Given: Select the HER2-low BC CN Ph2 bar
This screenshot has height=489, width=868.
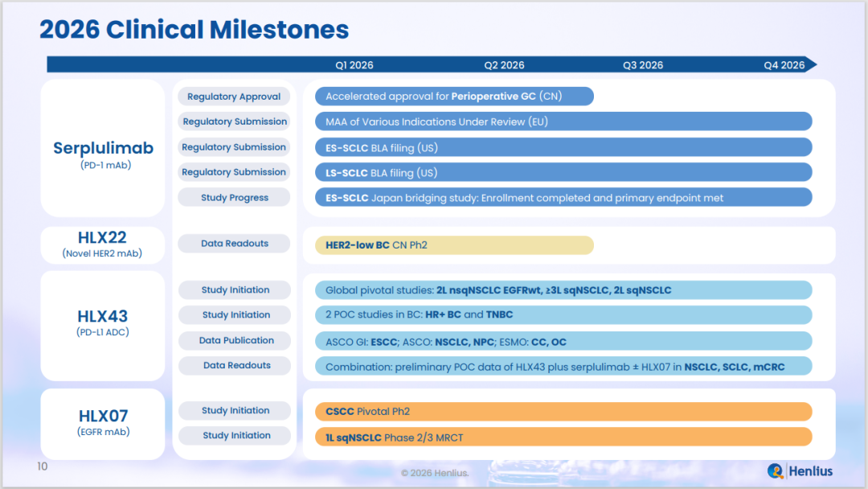Looking at the screenshot, I should click(454, 244).
